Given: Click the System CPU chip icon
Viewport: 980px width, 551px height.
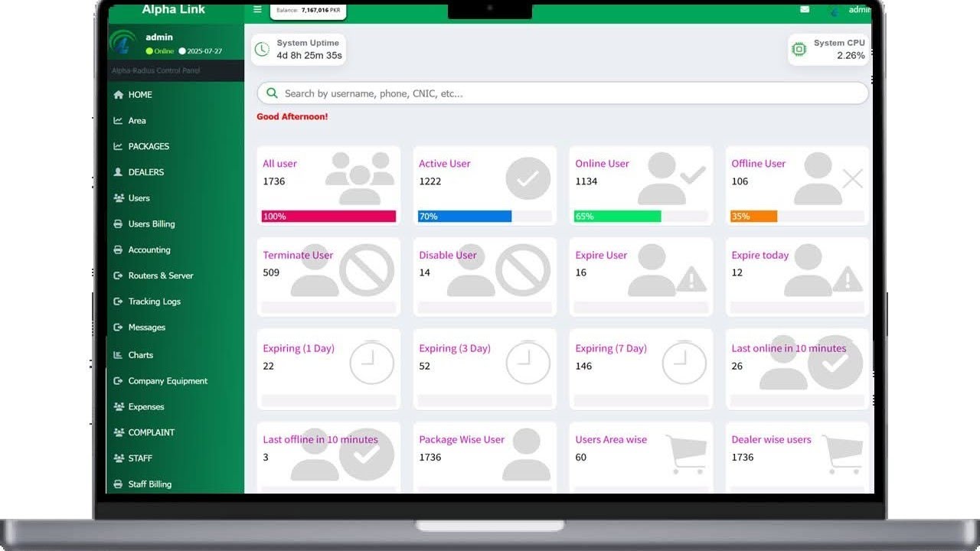Looking at the screenshot, I should (x=799, y=50).
